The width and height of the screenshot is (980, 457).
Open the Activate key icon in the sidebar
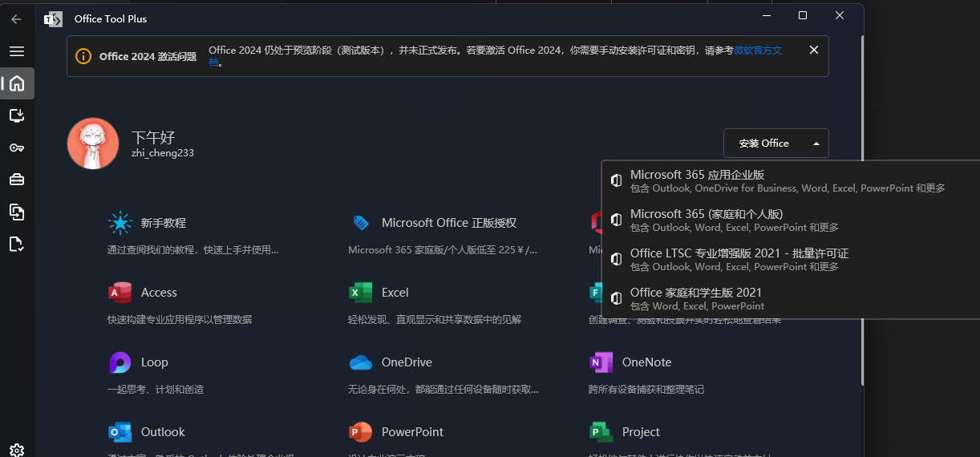17,148
